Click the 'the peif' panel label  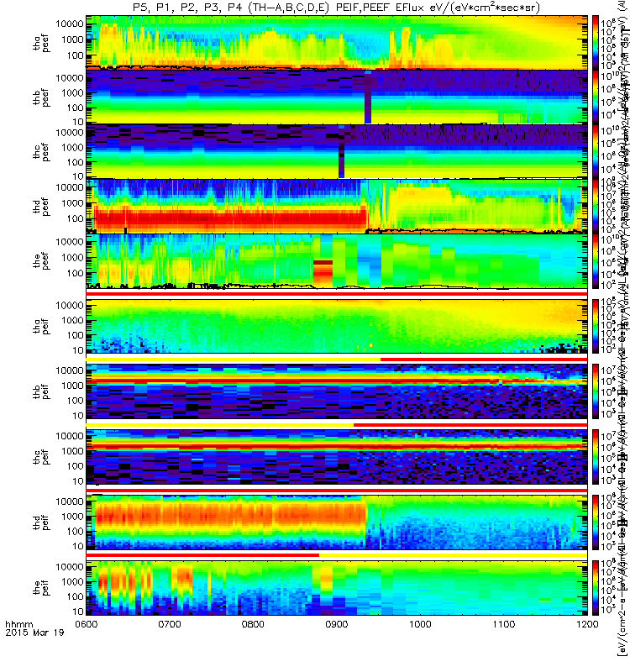pyautogui.click(x=41, y=588)
